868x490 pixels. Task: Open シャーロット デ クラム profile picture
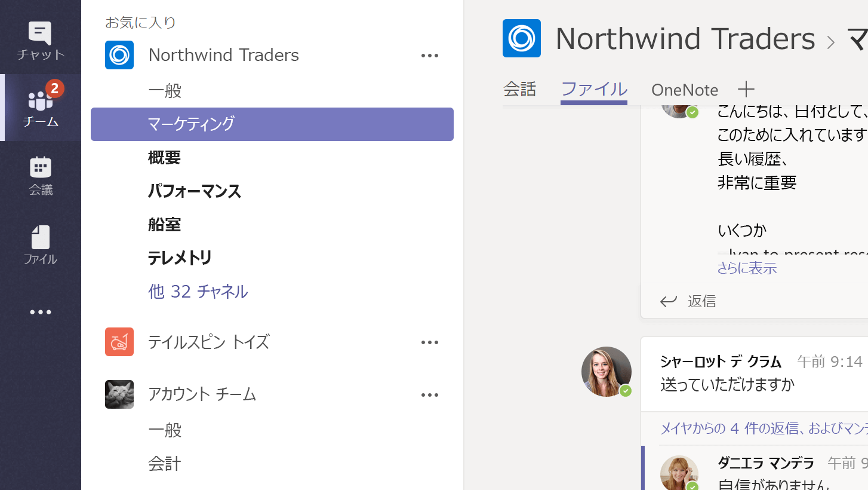click(x=607, y=372)
